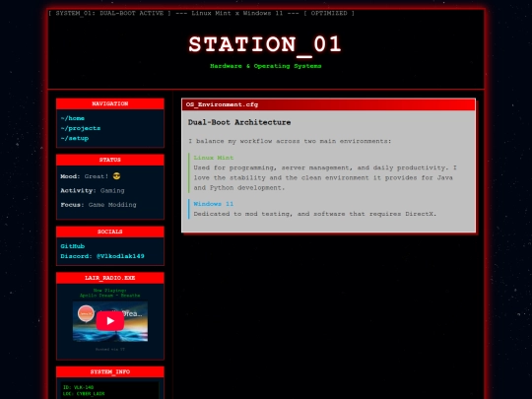The width and height of the screenshot is (532, 399).
Task: Open the ~/projects navigation link
Action: [x=81, y=128]
